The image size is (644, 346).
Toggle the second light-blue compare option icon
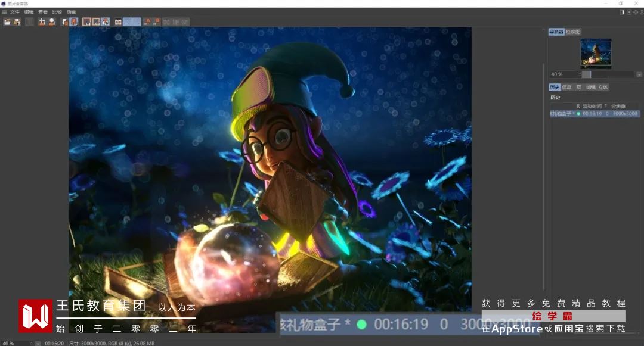coord(137,22)
